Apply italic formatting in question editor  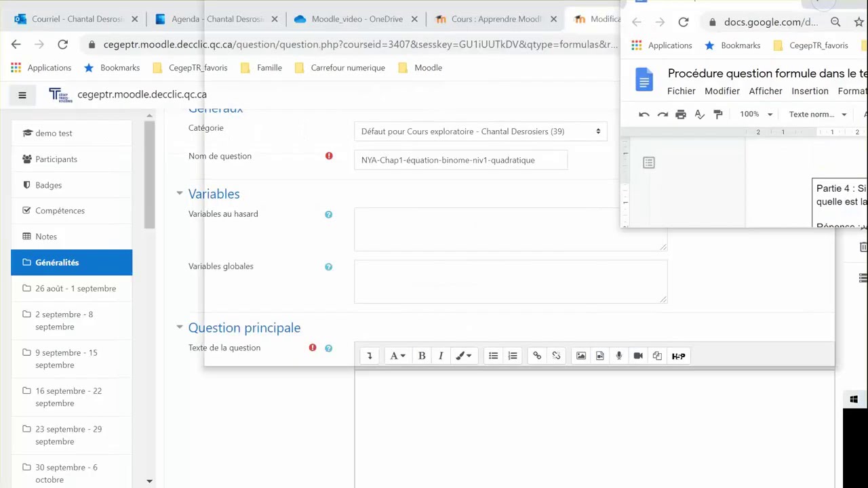point(441,356)
